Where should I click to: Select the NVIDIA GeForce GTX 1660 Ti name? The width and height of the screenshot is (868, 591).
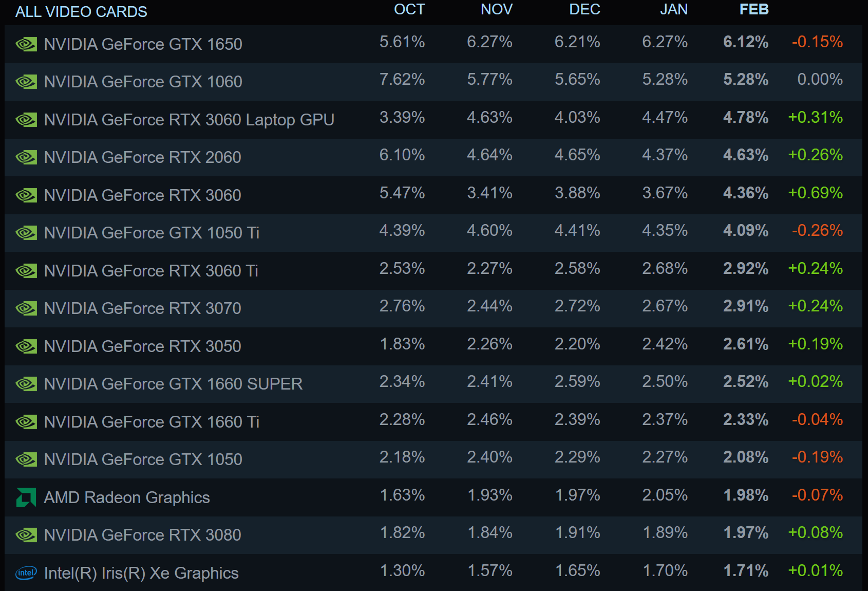click(152, 422)
